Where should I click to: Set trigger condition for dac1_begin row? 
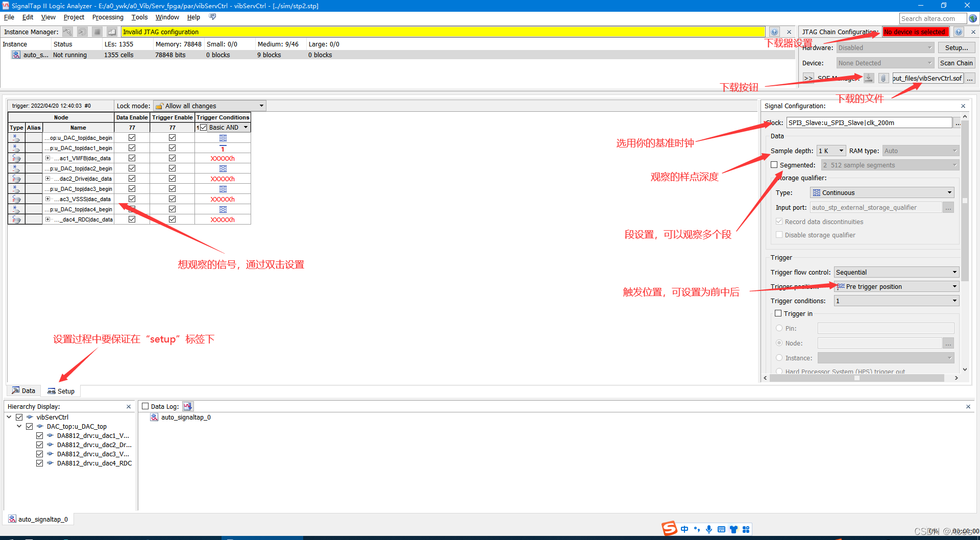click(223, 148)
